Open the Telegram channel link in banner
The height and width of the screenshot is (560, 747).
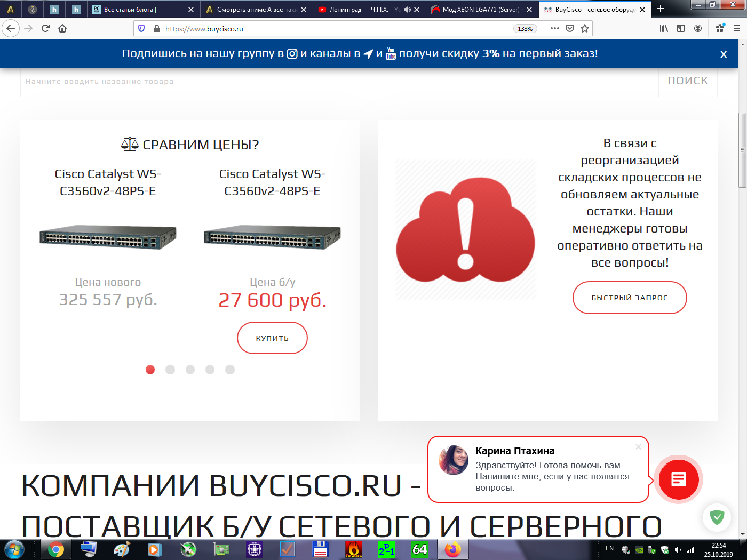pos(368,53)
